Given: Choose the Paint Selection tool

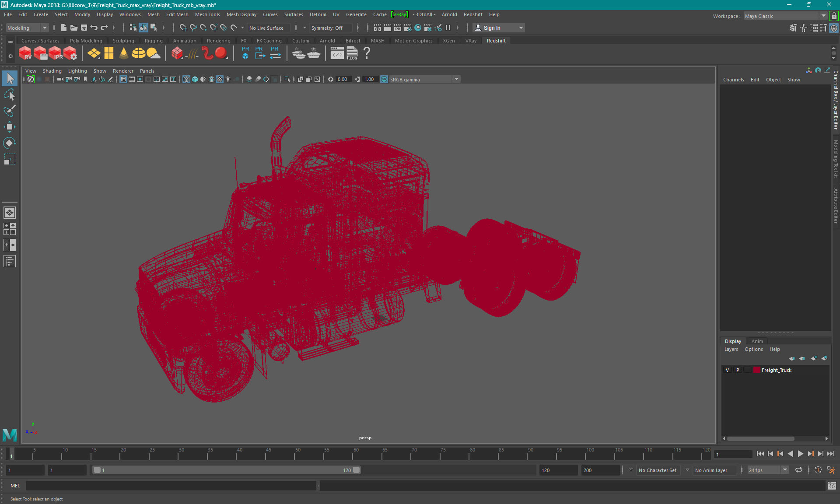Looking at the screenshot, I should tap(10, 111).
